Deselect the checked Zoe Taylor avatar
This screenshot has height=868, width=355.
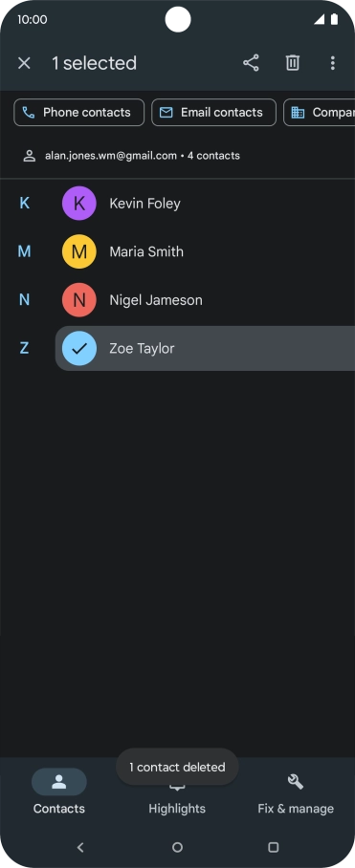(79, 348)
